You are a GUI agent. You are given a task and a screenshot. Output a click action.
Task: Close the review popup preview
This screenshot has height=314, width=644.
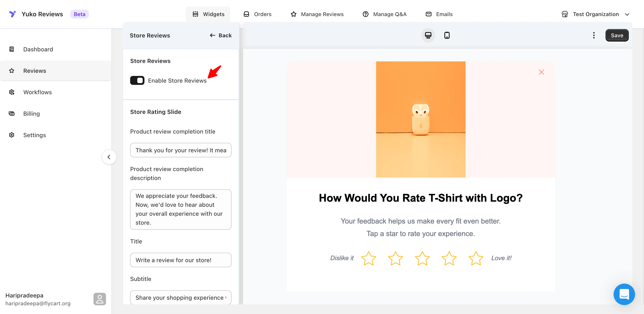[541, 72]
